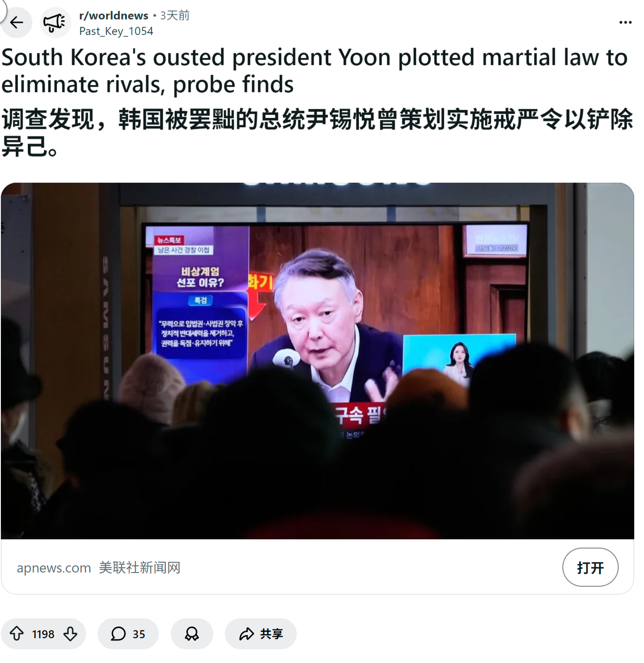
Task: Click the 美联社新闻网 label
Action: click(x=140, y=568)
